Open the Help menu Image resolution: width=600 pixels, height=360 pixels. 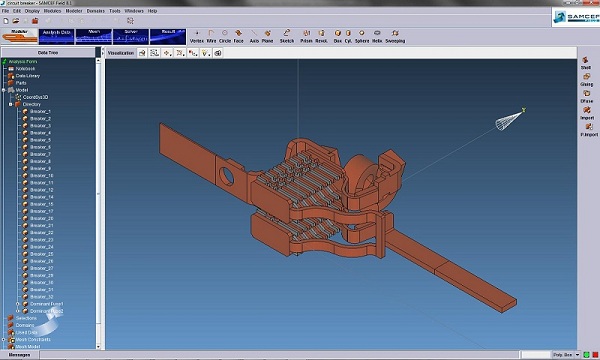click(x=152, y=11)
